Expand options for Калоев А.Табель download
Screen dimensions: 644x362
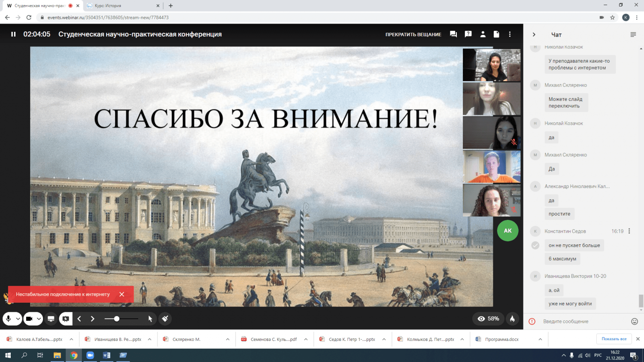(x=71, y=339)
